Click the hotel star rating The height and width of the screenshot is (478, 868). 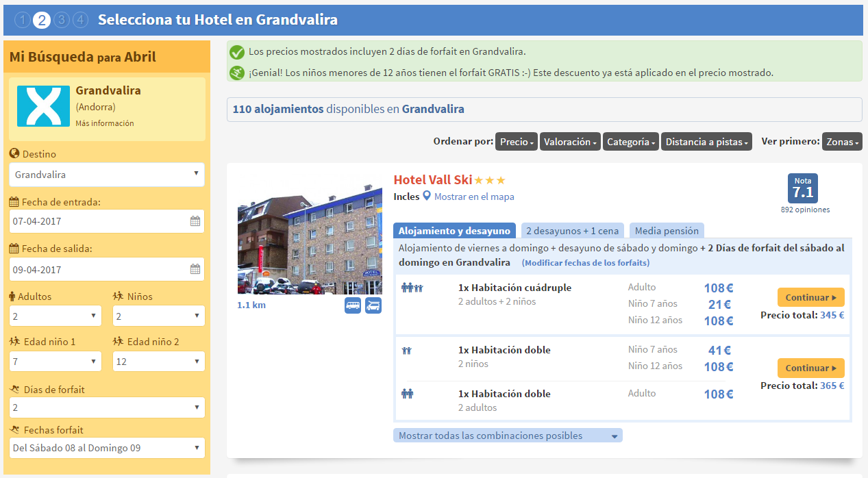[490, 180]
